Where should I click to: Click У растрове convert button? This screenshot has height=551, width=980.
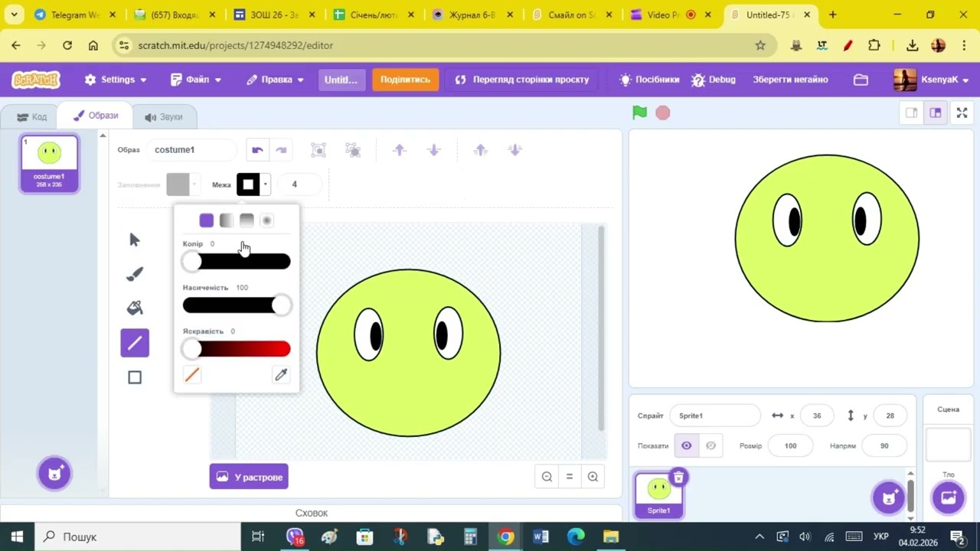249,477
